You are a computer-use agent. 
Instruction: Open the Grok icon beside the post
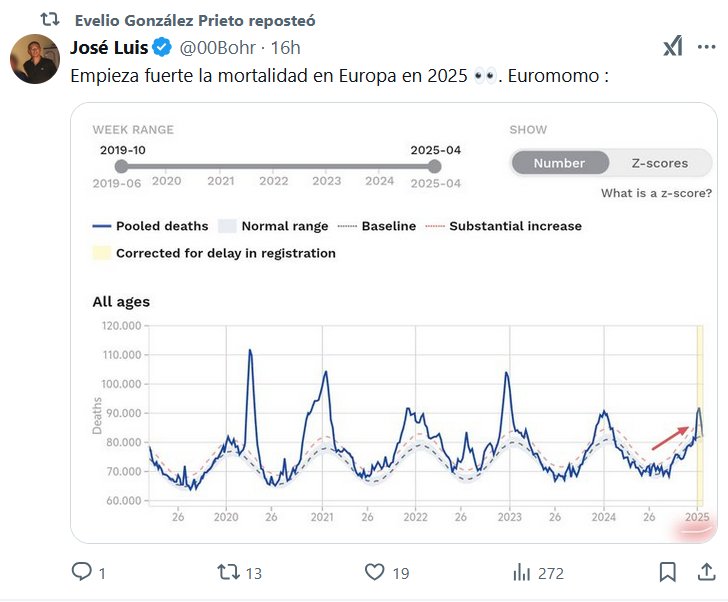[673, 47]
